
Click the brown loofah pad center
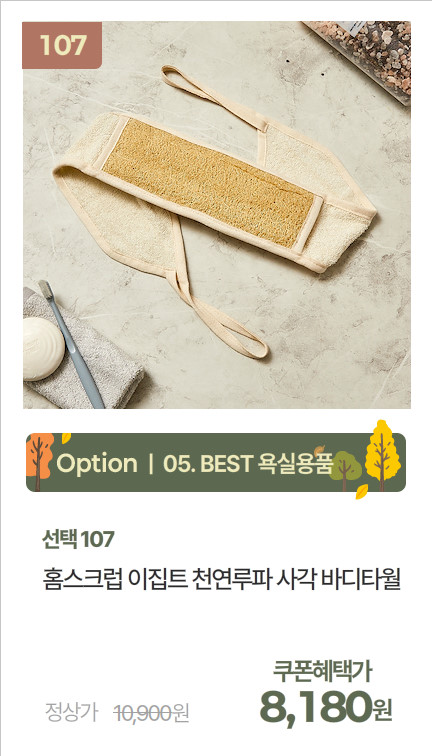(x=209, y=183)
